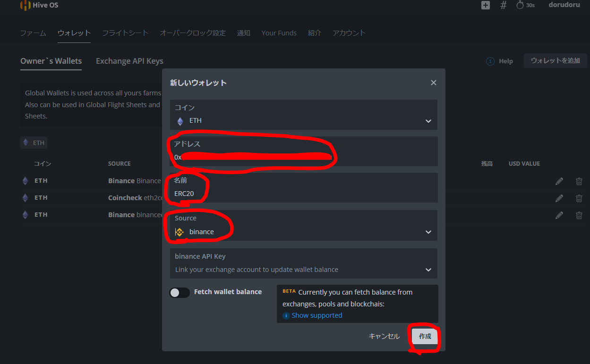The height and width of the screenshot is (364, 590).
Task: Edit the first Binance ETH wallet
Action: pyautogui.click(x=559, y=181)
